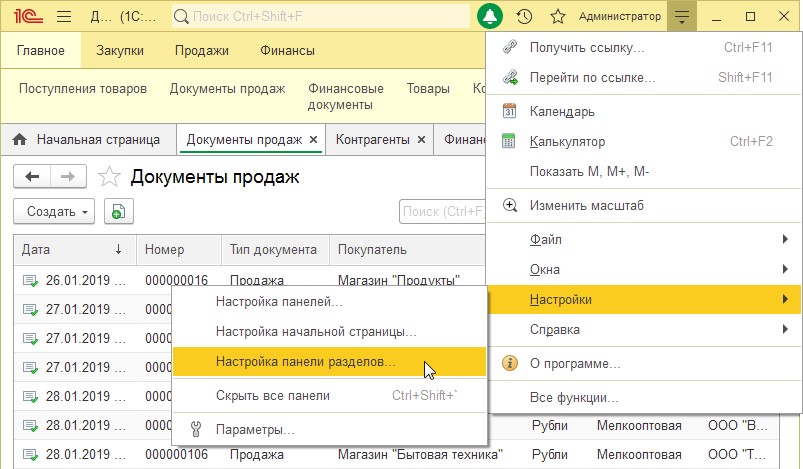Screen dimensions: 803x469
Task: Open the history clock icon
Action: tap(524, 17)
